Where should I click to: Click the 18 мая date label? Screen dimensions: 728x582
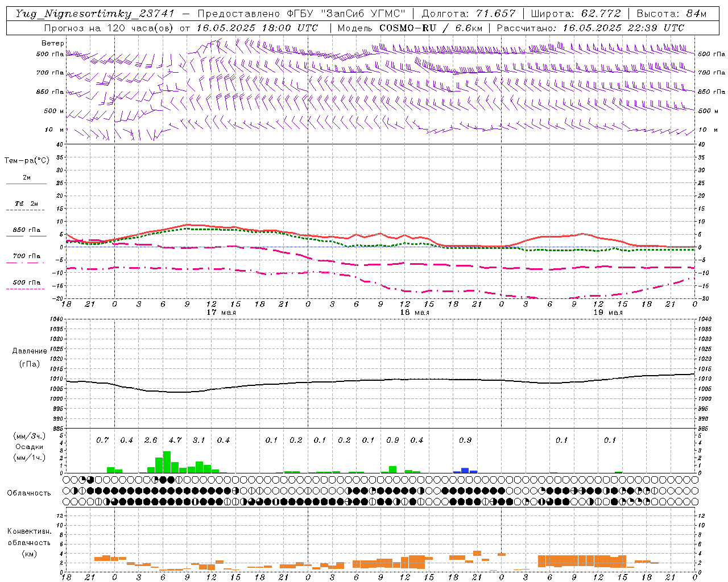click(x=415, y=313)
